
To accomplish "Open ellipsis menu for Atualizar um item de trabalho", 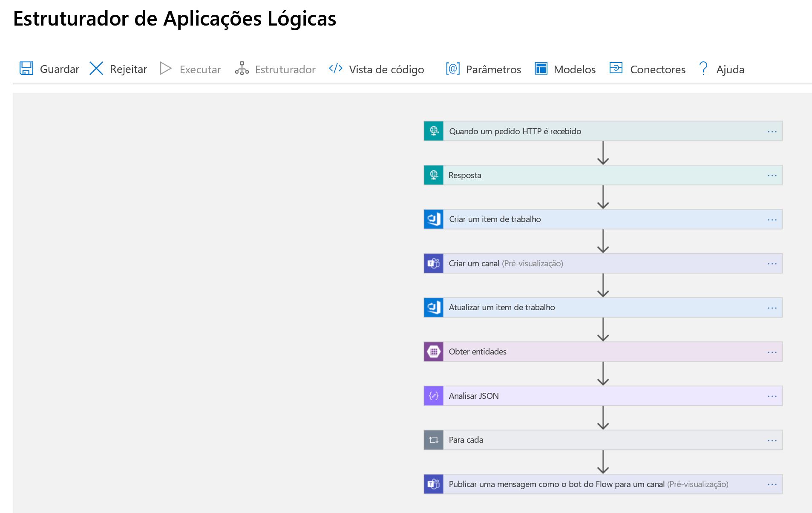I will (x=772, y=308).
